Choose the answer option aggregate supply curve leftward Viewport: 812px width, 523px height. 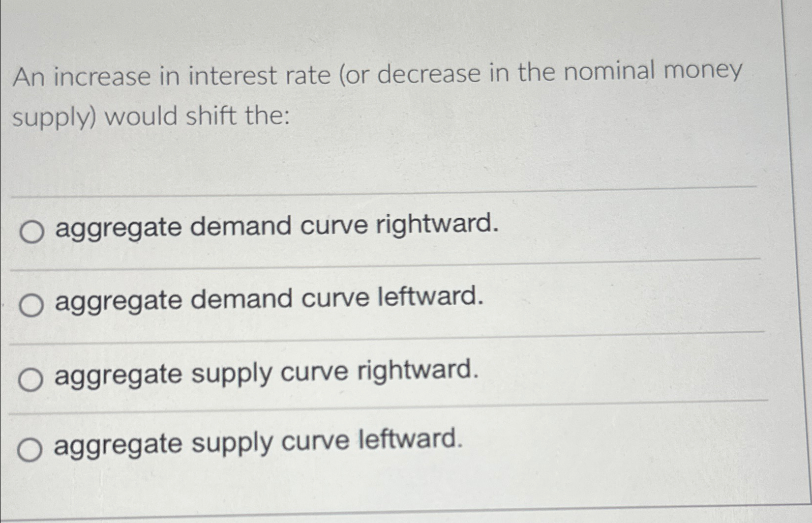[x=258, y=443]
